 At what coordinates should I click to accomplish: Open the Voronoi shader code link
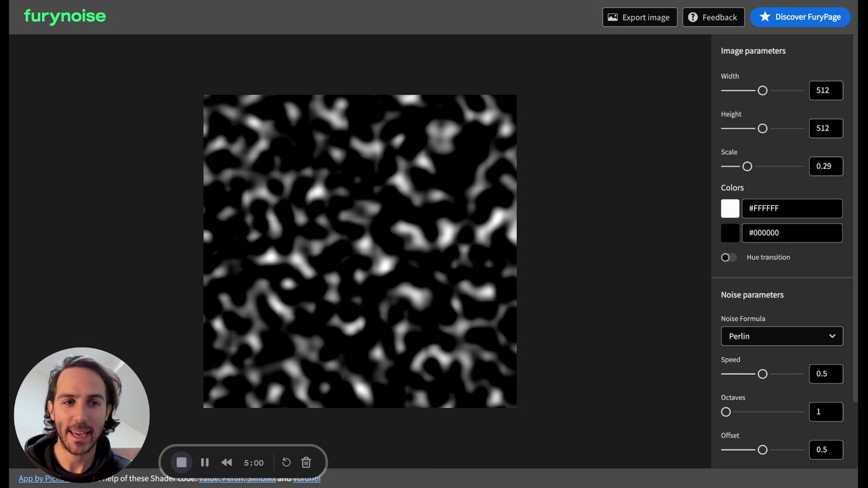(x=307, y=479)
